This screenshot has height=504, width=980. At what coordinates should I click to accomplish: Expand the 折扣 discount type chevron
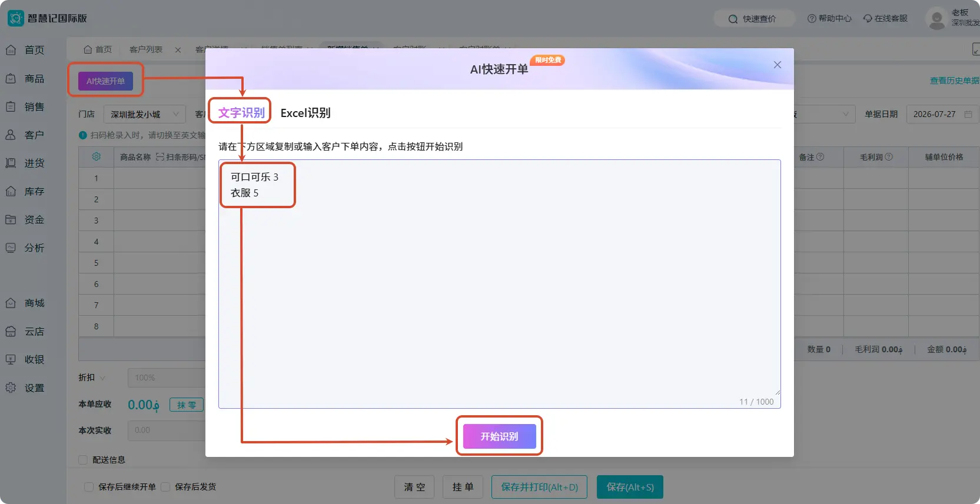click(103, 378)
